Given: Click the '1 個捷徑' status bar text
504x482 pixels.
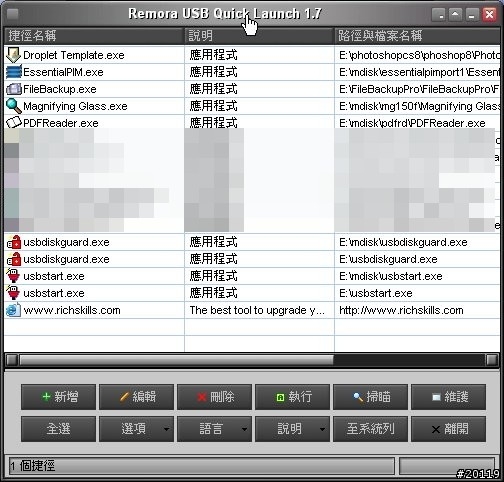Looking at the screenshot, I should coord(33,466).
